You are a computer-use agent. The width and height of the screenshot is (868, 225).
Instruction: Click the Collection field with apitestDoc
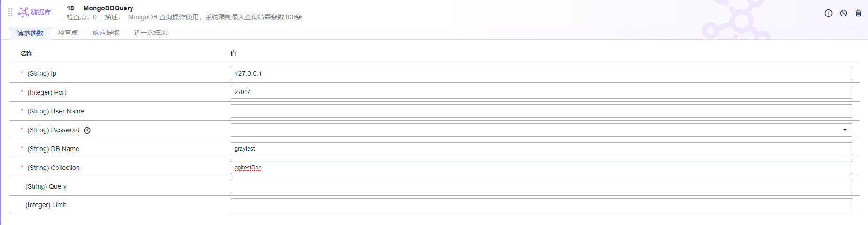[541, 168]
